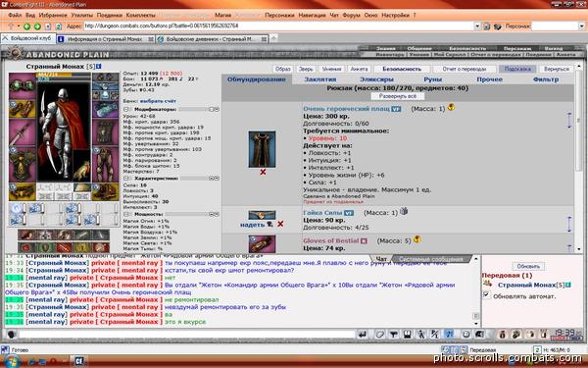Click the equipped sword weapon slot

pos(23,133)
